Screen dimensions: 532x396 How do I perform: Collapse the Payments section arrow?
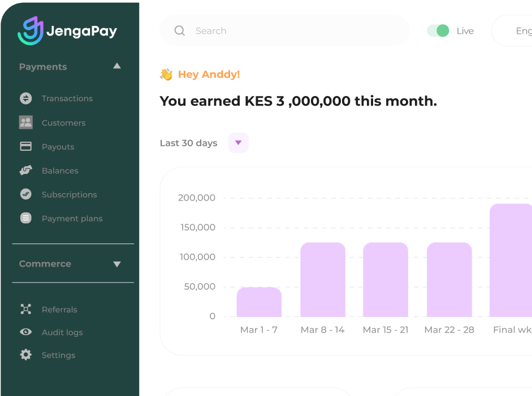[117, 66]
